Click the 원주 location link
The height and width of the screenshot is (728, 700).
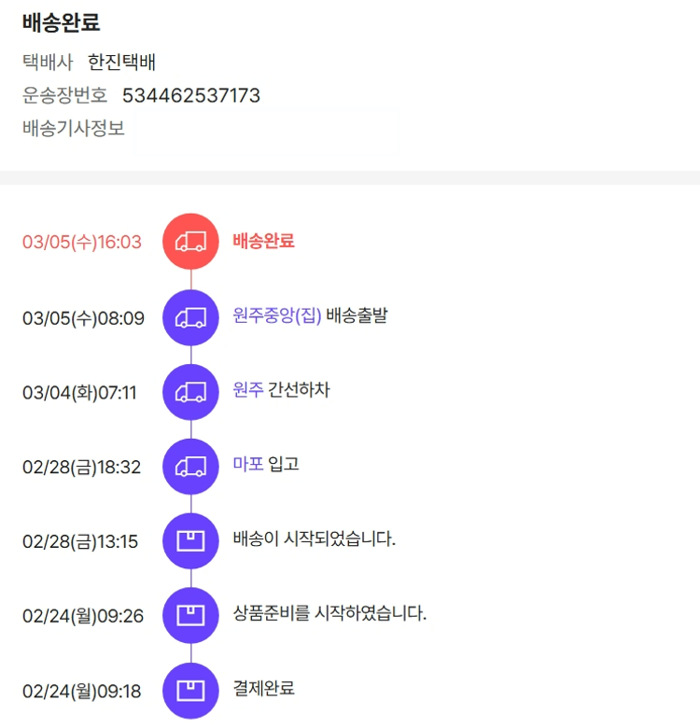tap(247, 390)
